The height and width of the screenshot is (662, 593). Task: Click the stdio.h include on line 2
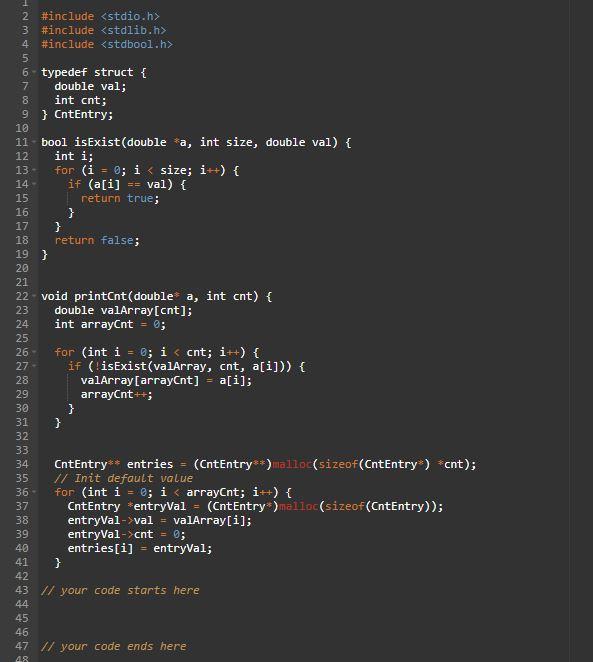[x=100, y=16]
